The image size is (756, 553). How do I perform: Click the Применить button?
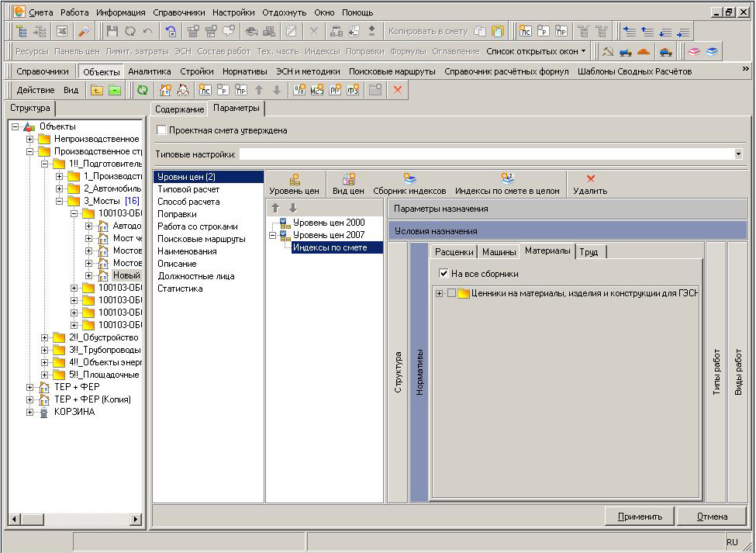(x=640, y=517)
